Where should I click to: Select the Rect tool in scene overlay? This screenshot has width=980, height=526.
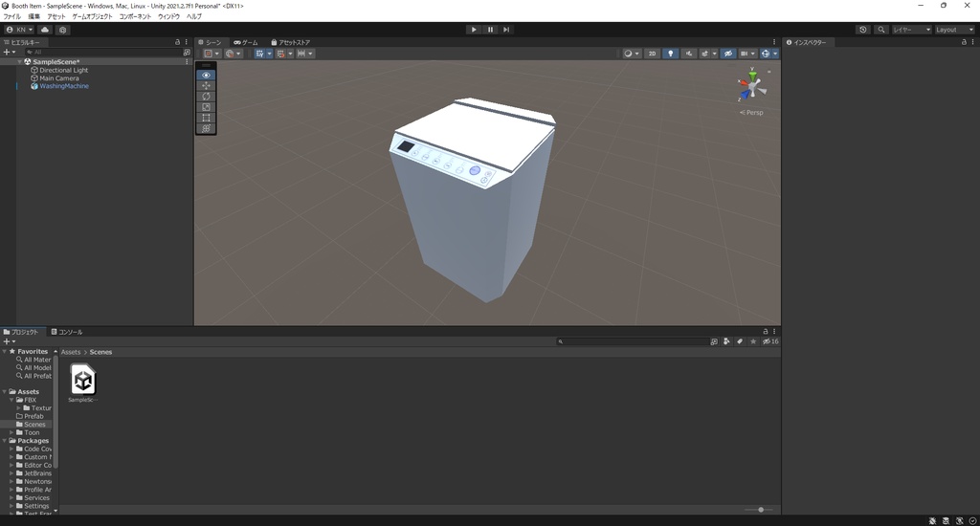click(x=207, y=118)
